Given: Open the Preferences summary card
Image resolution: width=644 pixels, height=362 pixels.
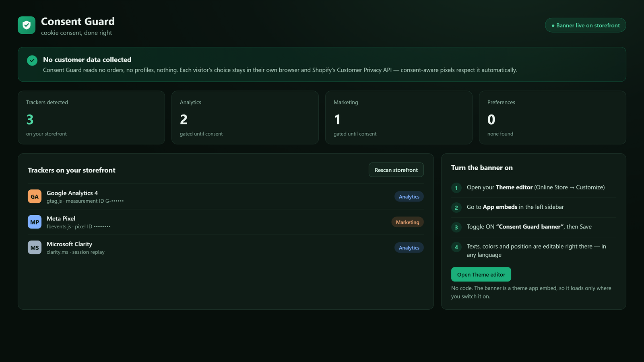Looking at the screenshot, I should tap(553, 117).
